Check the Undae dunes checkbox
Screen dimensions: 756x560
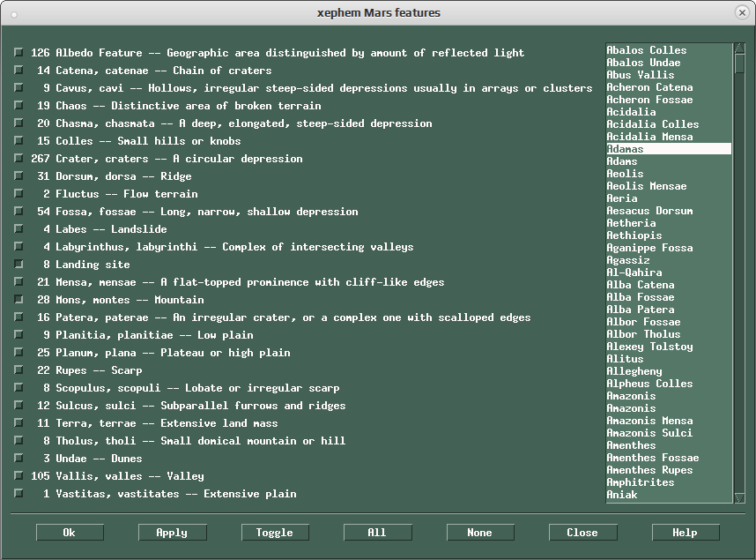tap(19, 458)
